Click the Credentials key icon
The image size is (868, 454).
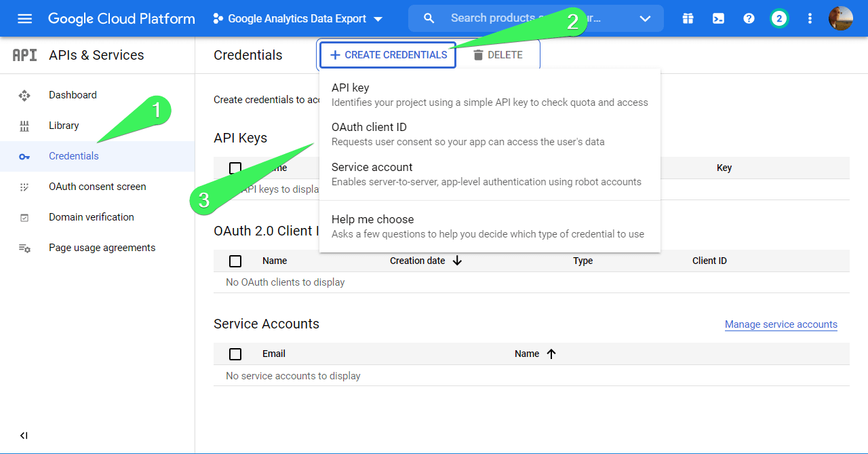(24, 156)
